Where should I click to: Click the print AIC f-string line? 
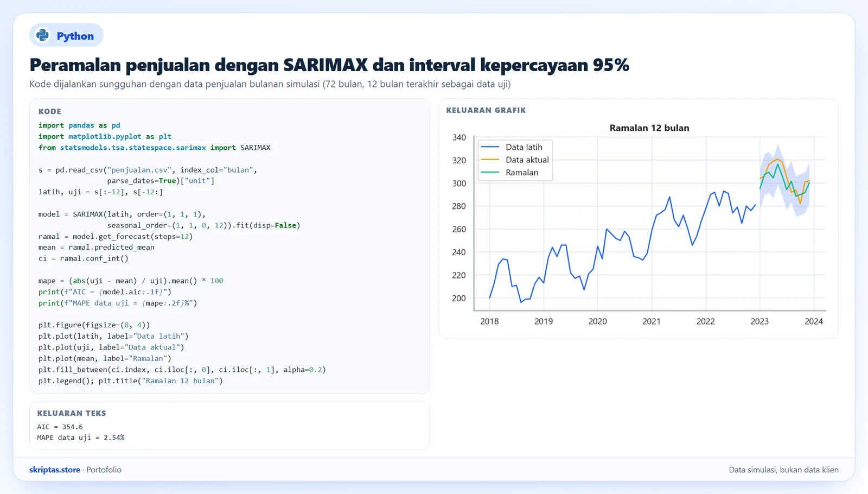point(105,292)
